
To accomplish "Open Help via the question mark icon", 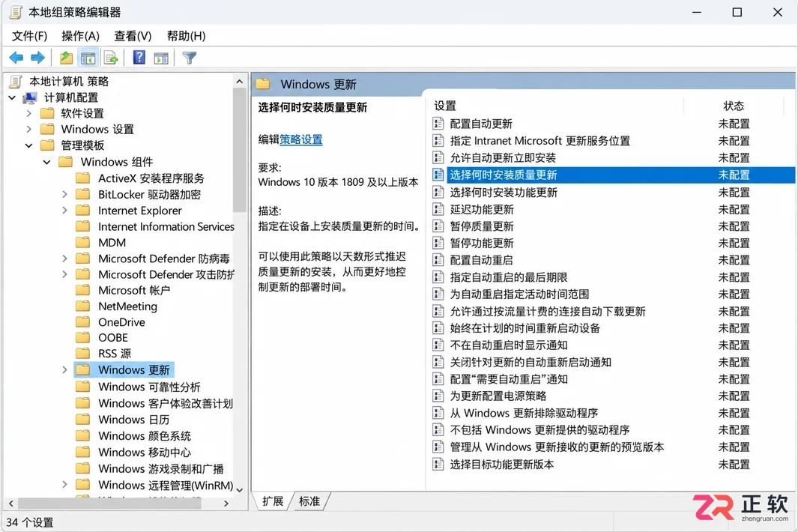I will (139, 58).
